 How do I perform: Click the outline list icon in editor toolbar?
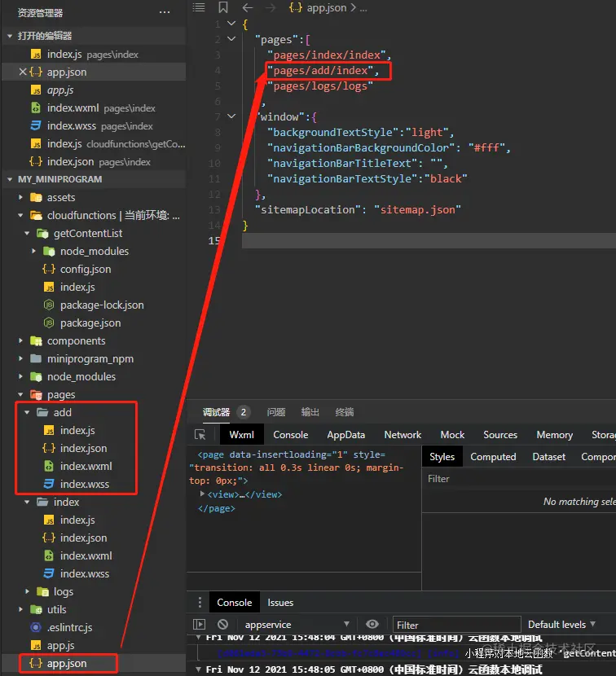pyautogui.click(x=199, y=7)
